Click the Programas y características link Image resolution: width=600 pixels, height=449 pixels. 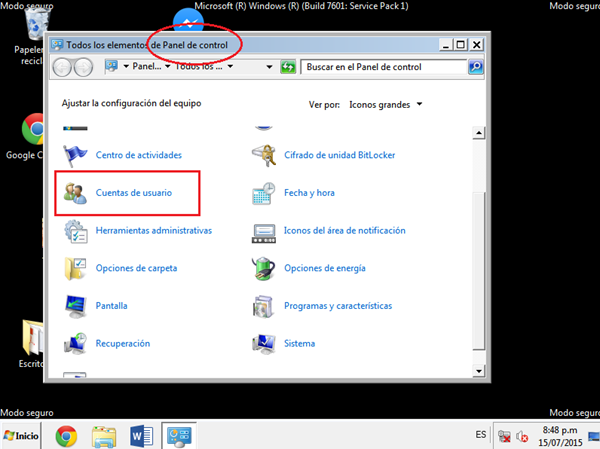click(338, 305)
